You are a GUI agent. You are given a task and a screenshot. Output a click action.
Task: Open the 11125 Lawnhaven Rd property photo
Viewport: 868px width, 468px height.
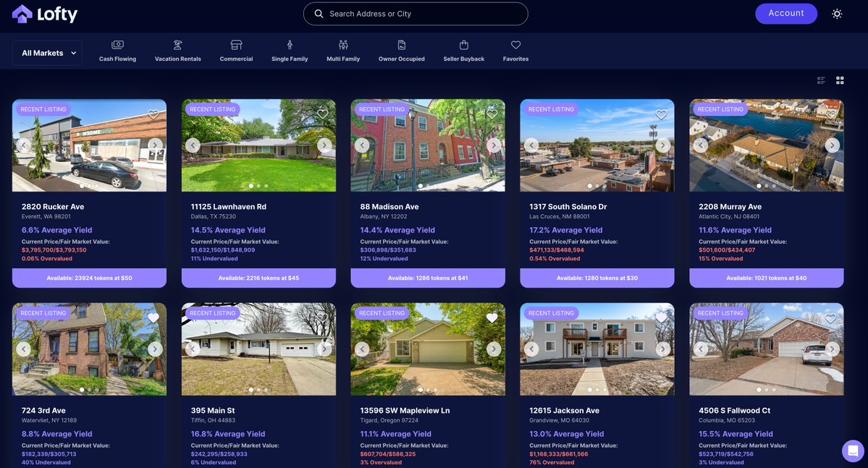pyautogui.click(x=258, y=145)
